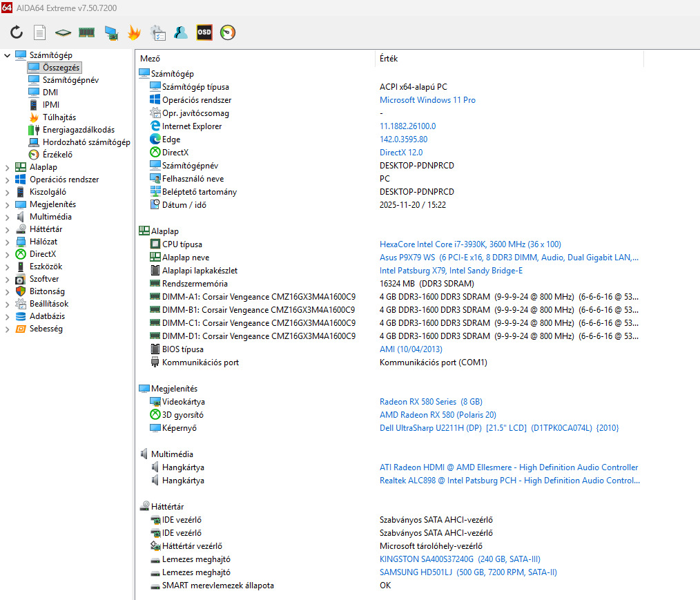The width and height of the screenshot is (700, 600).
Task: Select the Dátum / idő row
Action: click(x=389, y=205)
